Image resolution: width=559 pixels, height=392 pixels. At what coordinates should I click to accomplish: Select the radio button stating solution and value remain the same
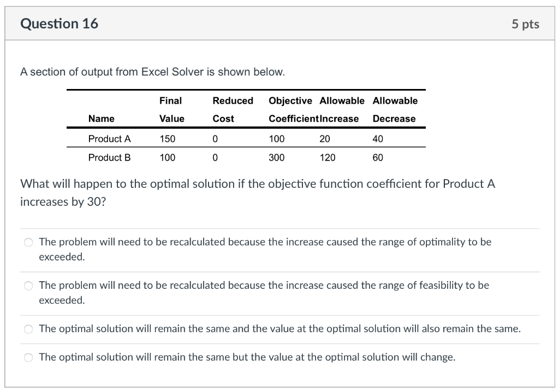pos(28,329)
